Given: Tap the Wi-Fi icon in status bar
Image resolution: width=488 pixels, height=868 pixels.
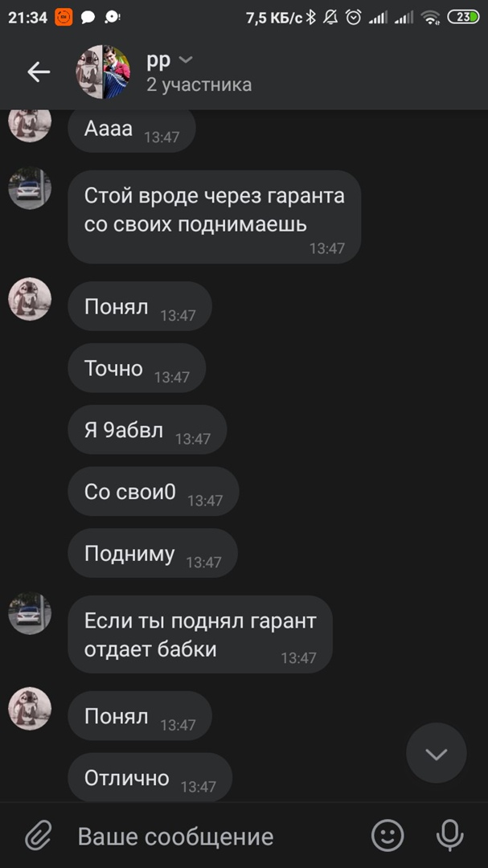Looking at the screenshot, I should 430,18.
